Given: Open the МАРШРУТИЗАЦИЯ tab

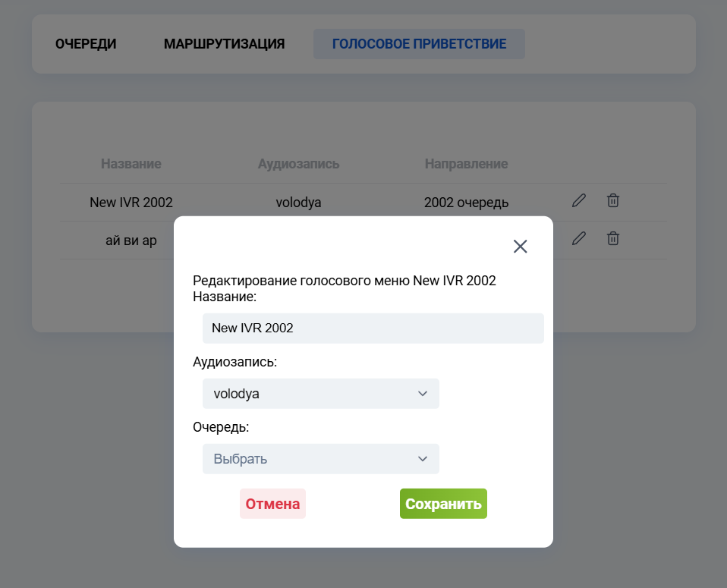Looking at the screenshot, I should pos(224,44).
